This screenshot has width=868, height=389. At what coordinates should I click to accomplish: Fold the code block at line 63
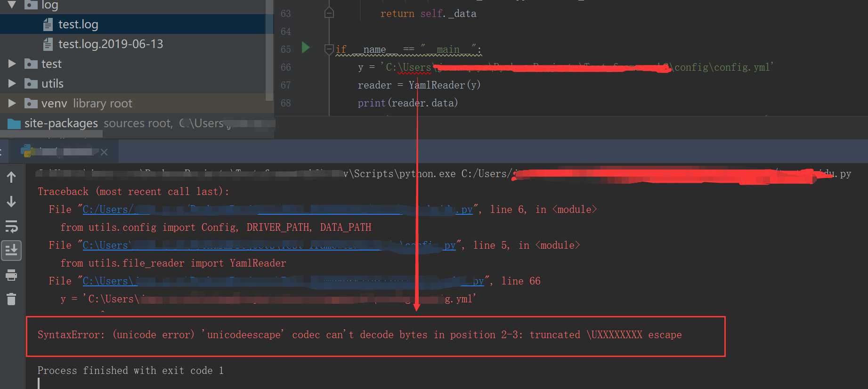coord(329,13)
